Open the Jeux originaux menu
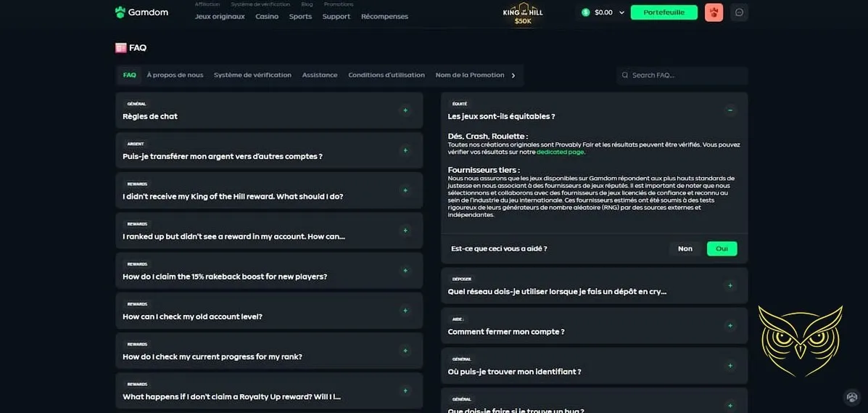 [220, 17]
